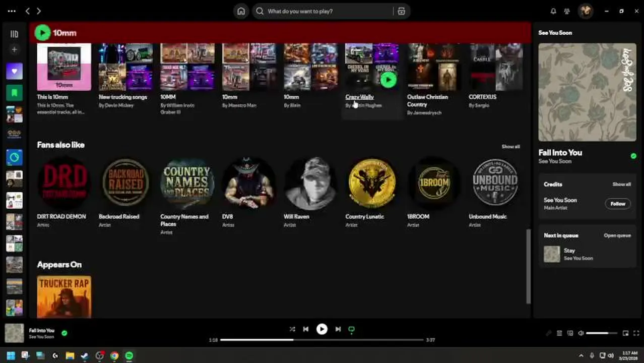Click the main content vertical scrollbar

coord(528,266)
